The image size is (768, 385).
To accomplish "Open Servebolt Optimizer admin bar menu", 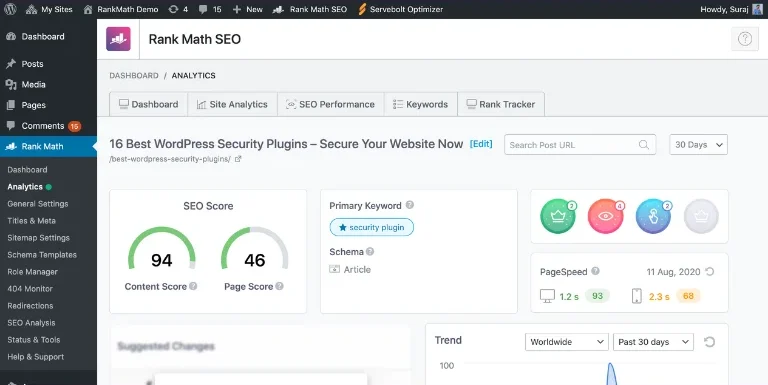I will point(401,9).
